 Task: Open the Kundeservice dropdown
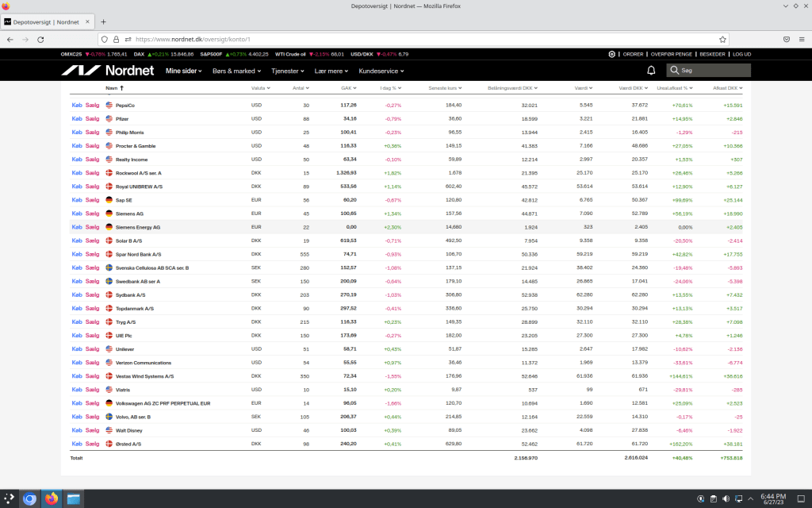[381, 71]
